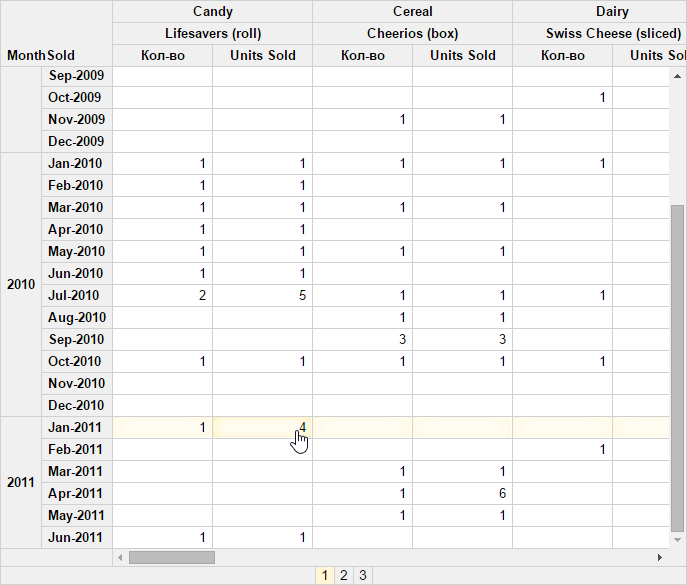The width and height of the screenshot is (687, 585).
Task: Click Units Sold header under Lifesavers
Action: (262, 56)
